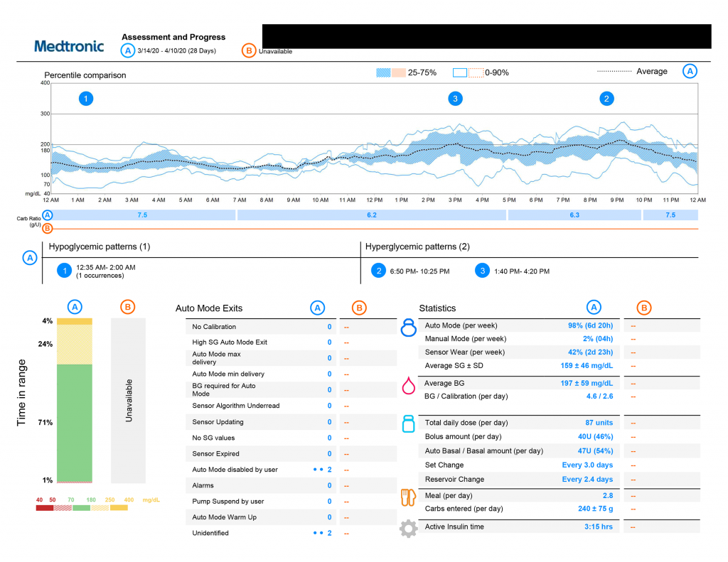
Task: Expand the Hyperglycemic patterns section
Action: [417, 247]
